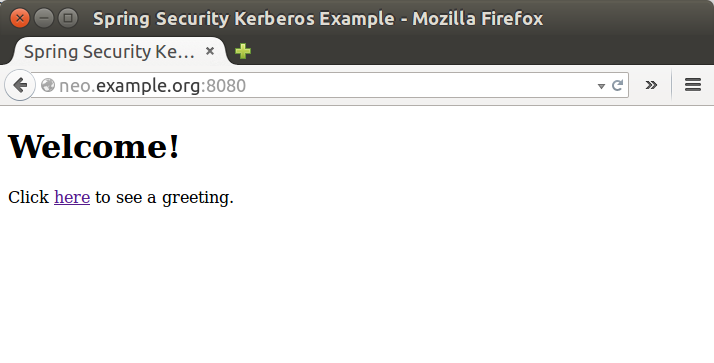The width and height of the screenshot is (714, 363).
Task: Maximize the Firefox window
Action: click(x=68, y=18)
